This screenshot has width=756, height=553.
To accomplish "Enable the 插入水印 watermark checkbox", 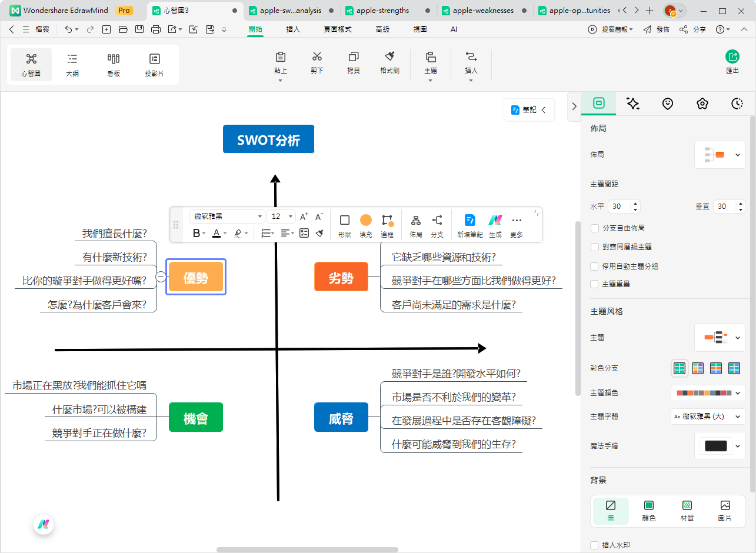I will click(595, 545).
